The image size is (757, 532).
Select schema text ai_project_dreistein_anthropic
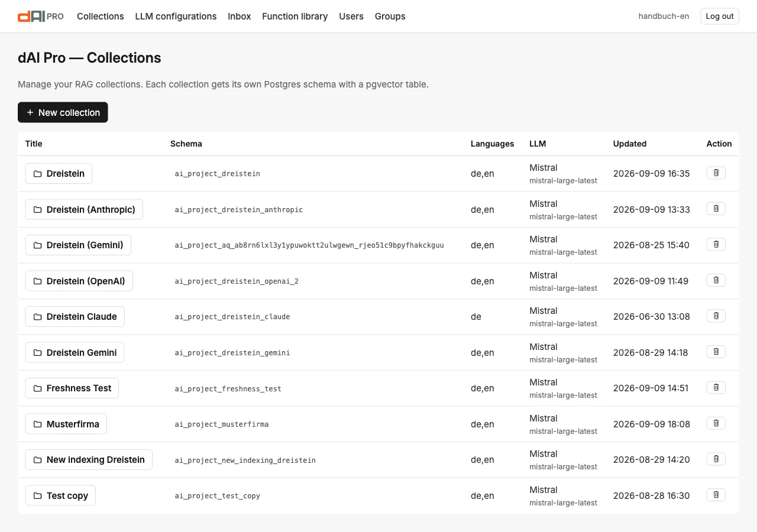click(x=239, y=210)
